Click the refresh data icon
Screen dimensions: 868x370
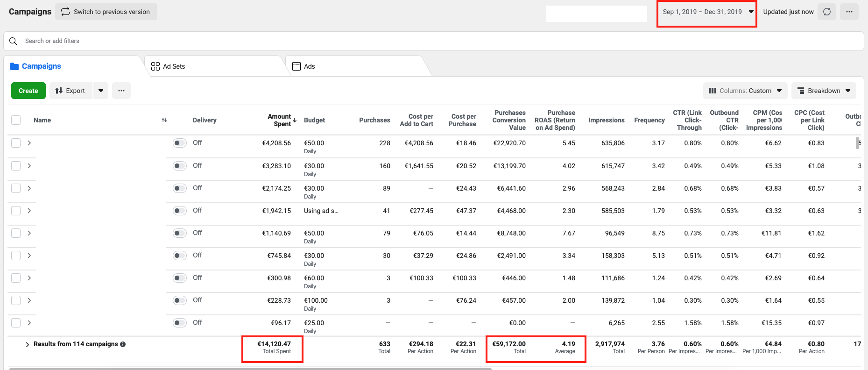tap(826, 12)
